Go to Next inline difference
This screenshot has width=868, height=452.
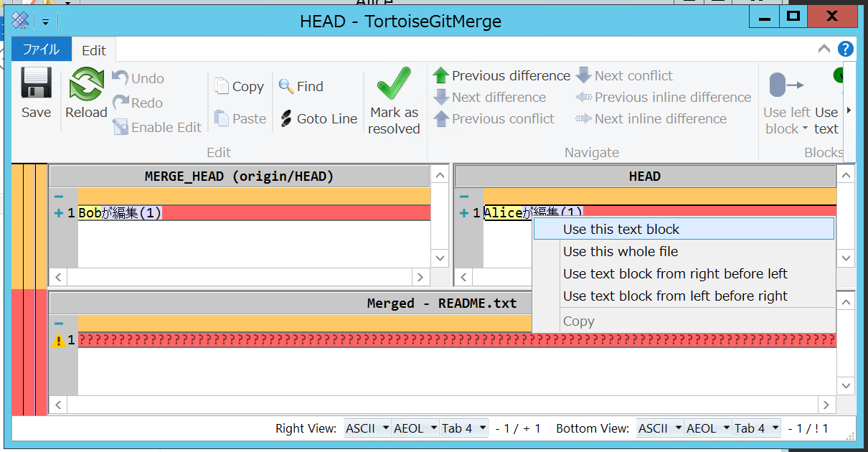click(651, 118)
